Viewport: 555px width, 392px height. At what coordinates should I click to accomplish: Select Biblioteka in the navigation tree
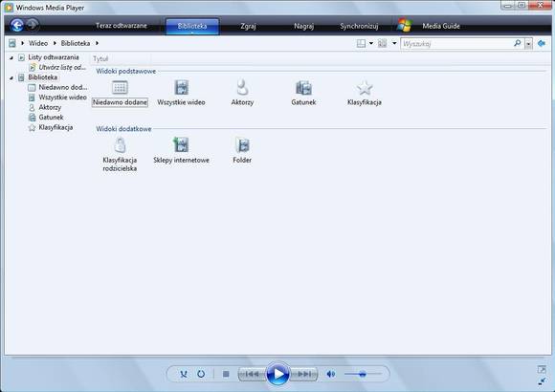(42, 77)
